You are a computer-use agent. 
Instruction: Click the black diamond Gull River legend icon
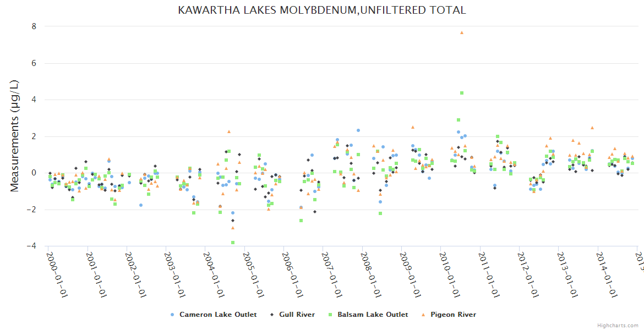point(274,315)
